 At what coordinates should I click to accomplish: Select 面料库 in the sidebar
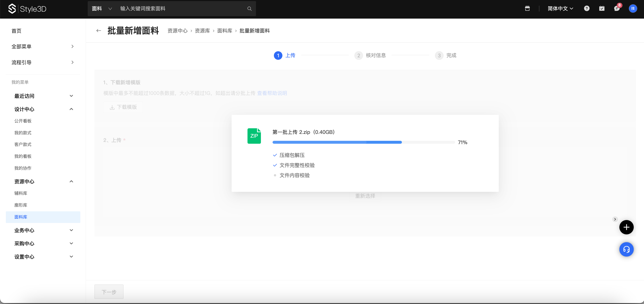tap(21, 217)
